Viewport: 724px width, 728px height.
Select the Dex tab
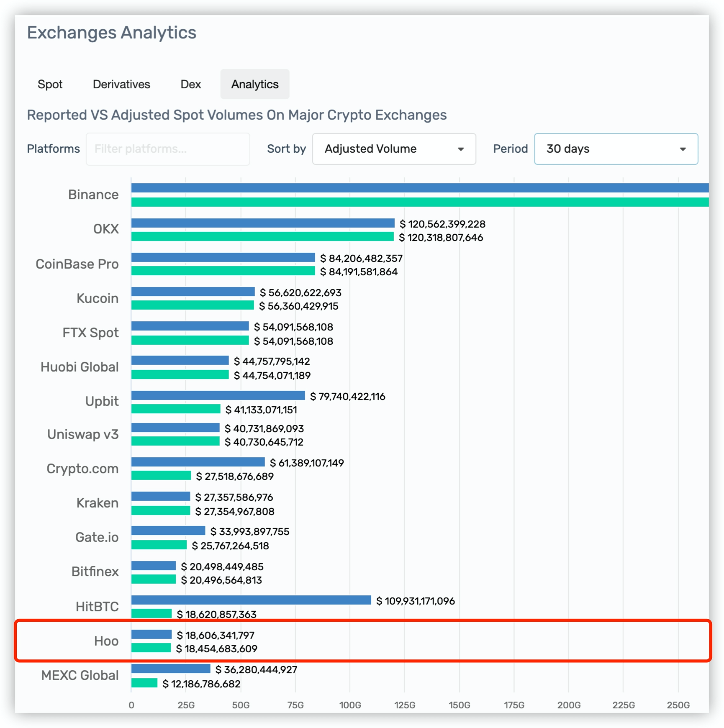point(190,85)
